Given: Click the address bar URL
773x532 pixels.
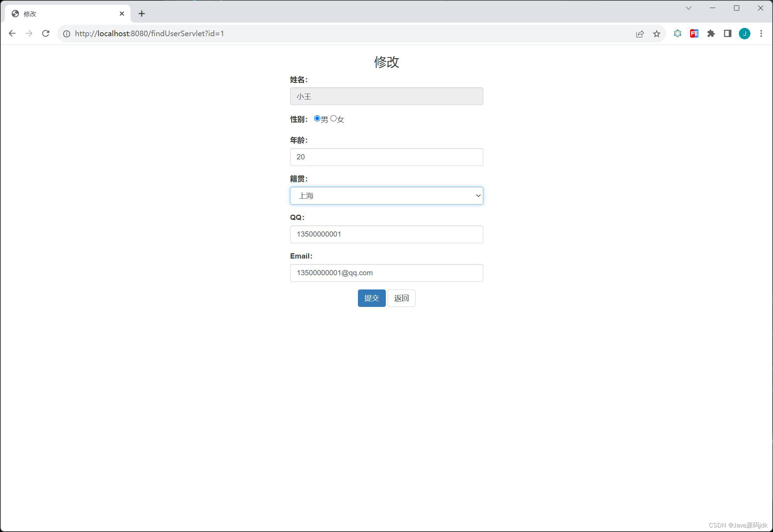Looking at the screenshot, I should (x=149, y=33).
